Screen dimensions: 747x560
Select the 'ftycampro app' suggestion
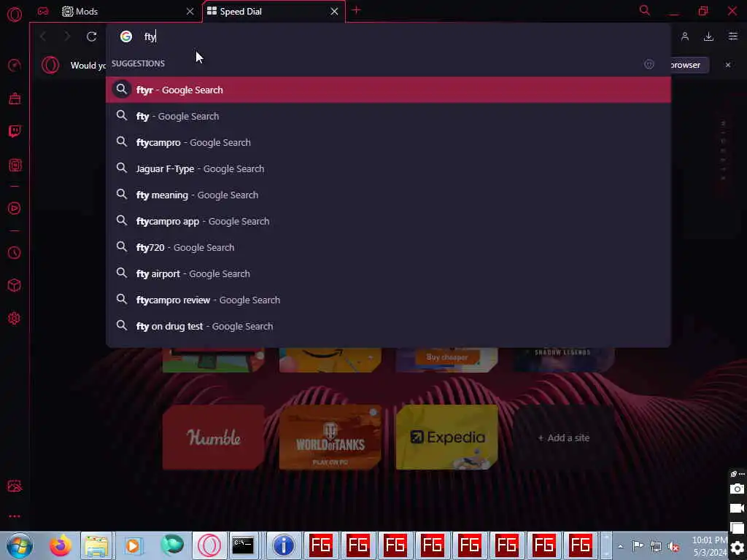pyautogui.click(x=388, y=221)
